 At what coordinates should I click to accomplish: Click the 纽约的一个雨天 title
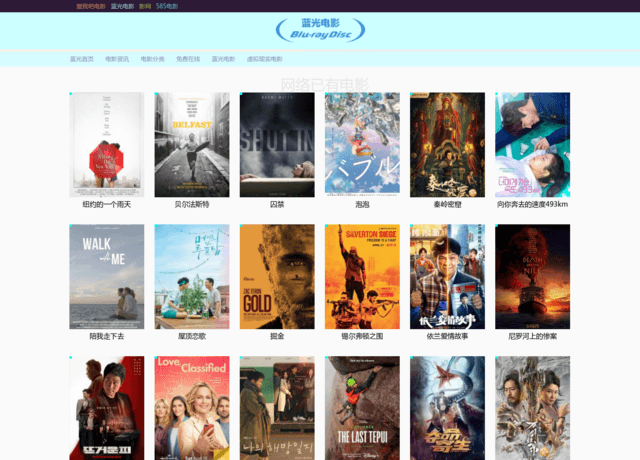pos(107,204)
